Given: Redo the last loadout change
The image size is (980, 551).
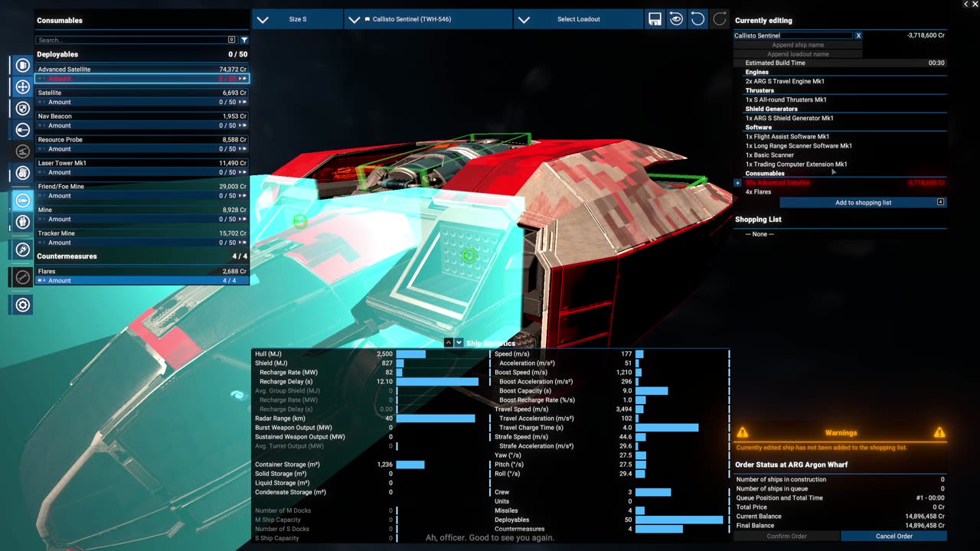Looking at the screenshot, I should coord(719,19).
